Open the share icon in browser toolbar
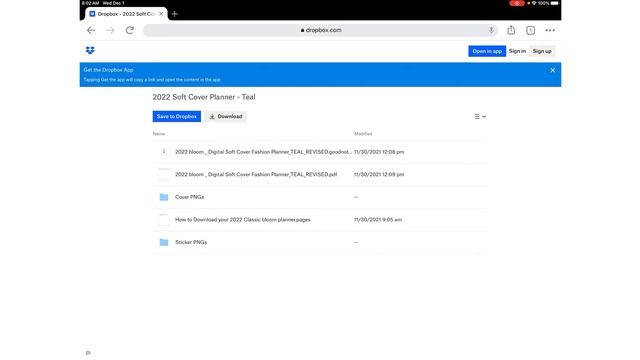This screenshot has height=360, width=640. (511, 30)
